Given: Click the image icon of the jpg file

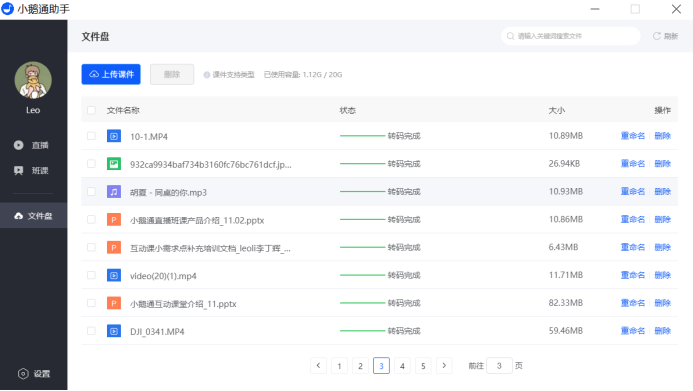Looking at the screenshot, I should click(x=114, y=164).
